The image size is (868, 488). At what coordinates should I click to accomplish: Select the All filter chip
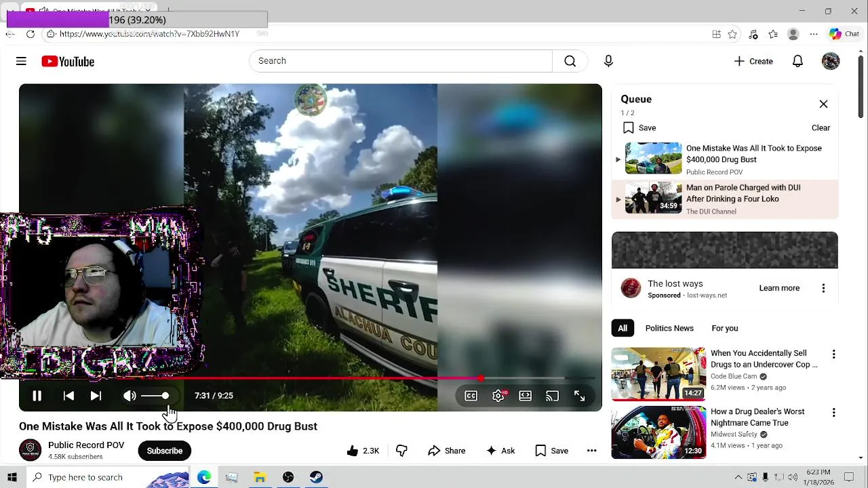[623, 328]
